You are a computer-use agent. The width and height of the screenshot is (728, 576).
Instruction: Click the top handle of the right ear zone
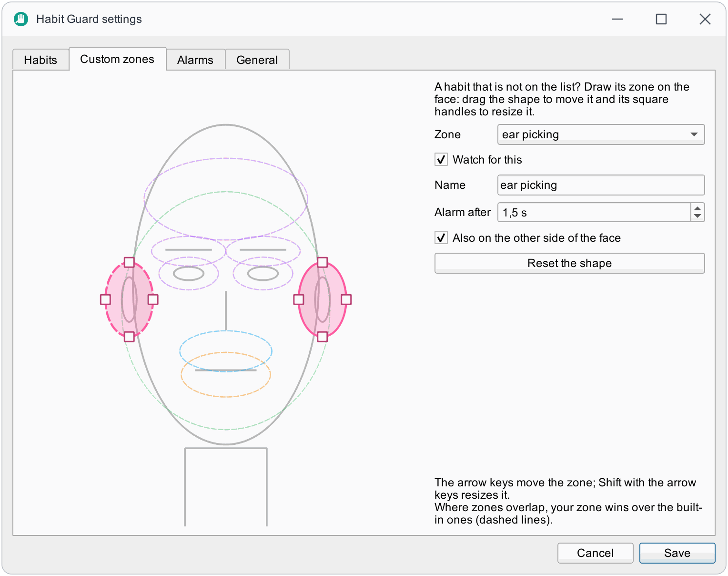coord(323,262)
